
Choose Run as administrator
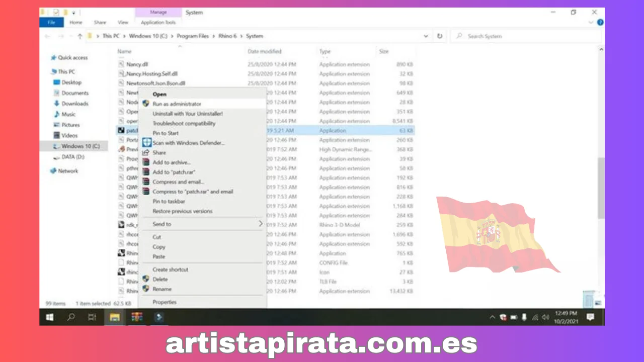click(177, 104)
